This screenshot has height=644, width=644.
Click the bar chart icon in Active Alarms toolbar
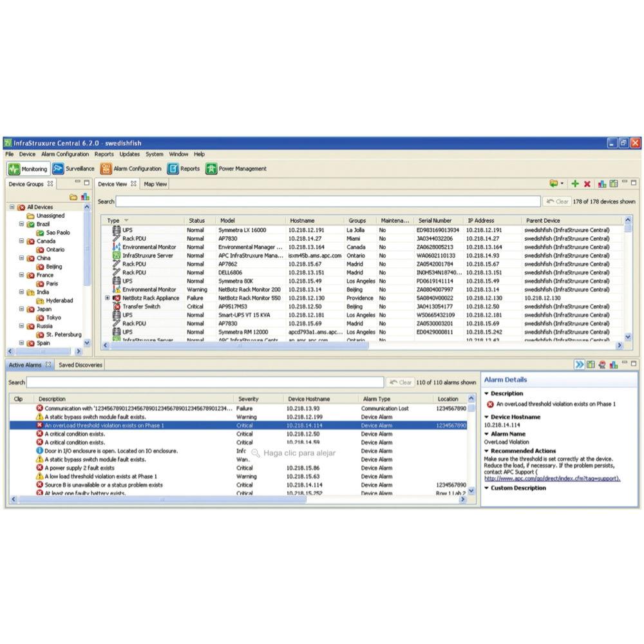pos(614,365)
